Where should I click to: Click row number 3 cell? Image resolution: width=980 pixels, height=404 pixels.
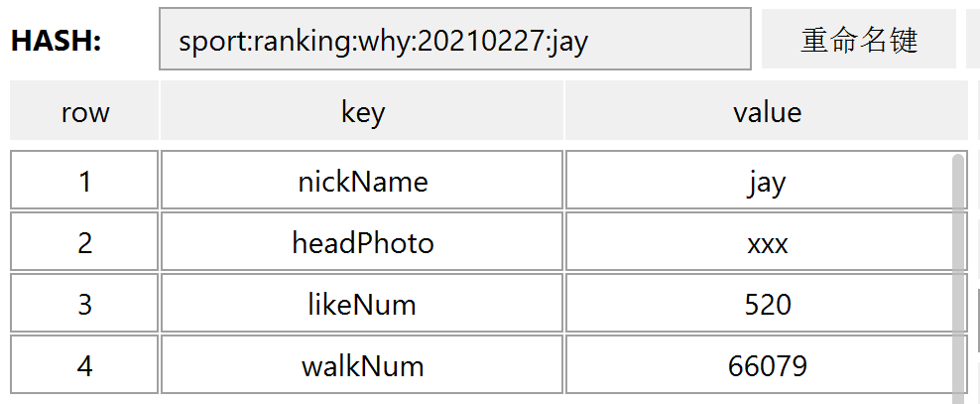[84, 303]
